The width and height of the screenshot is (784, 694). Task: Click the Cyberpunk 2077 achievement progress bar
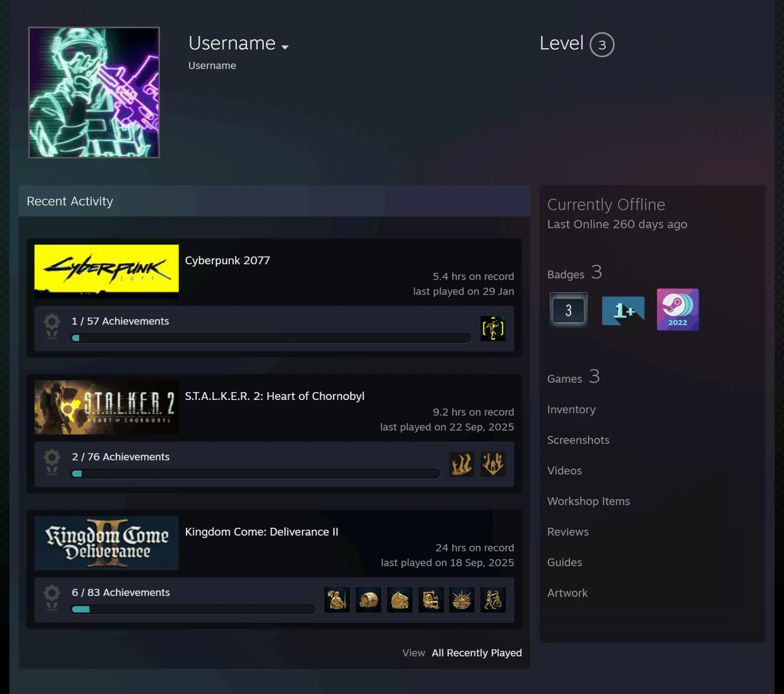coord(271,338)
